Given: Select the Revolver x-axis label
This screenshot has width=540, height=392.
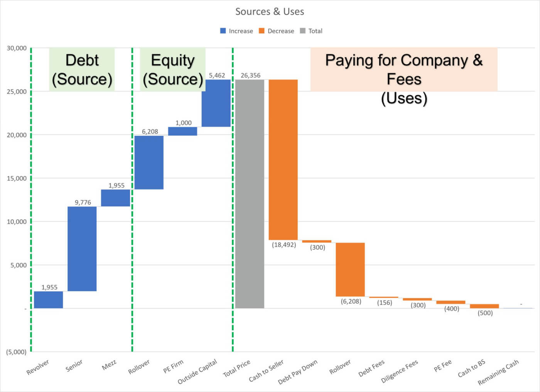Looking at the screenshot, I should pyautogui.click(x=38, y=367).
